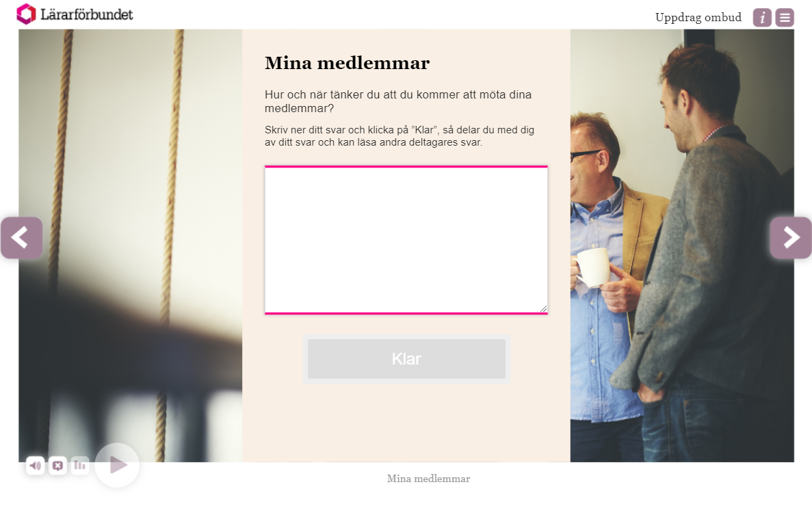
Task: Click the photo of two men talking
Action: [682, 246]
